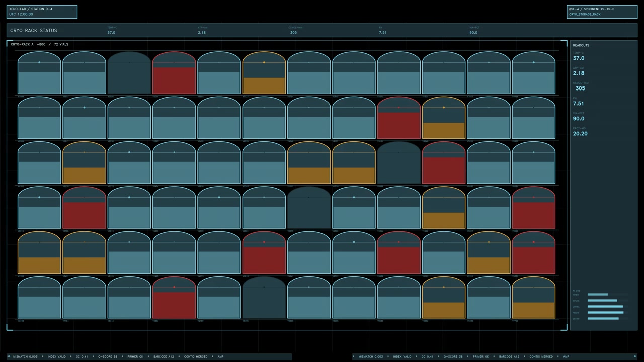
Task: Click the EXTRP progress bar
Action: pos(608,319)
